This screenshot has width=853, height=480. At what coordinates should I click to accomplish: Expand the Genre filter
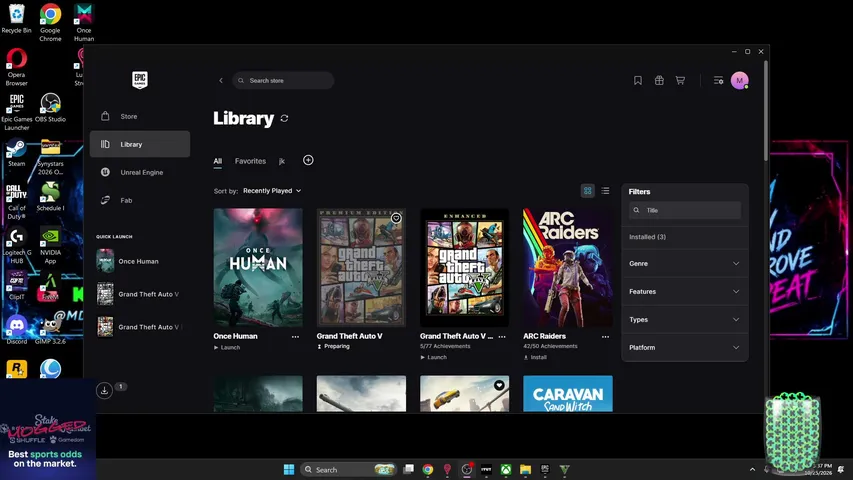[684, 263]
